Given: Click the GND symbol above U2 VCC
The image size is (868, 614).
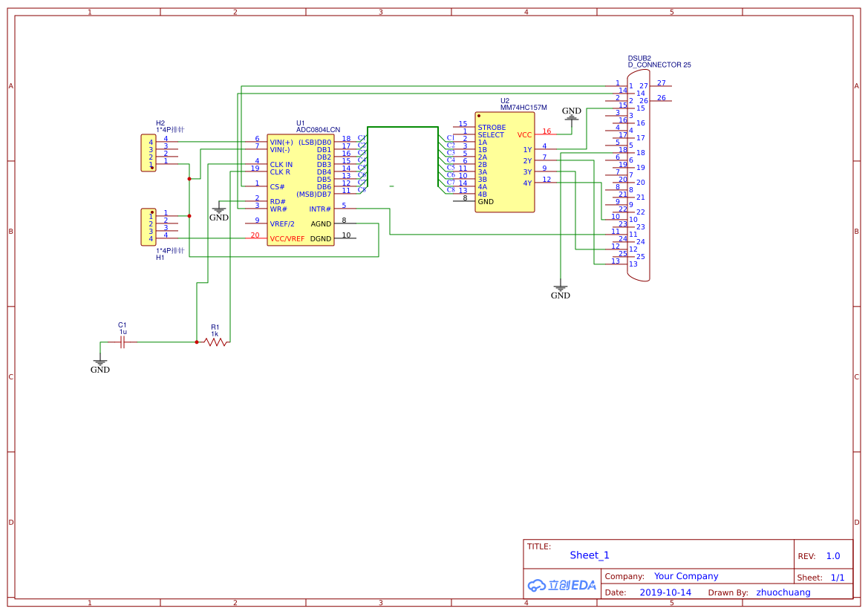Looking at the screenshot, I should (x=572, y=114).
